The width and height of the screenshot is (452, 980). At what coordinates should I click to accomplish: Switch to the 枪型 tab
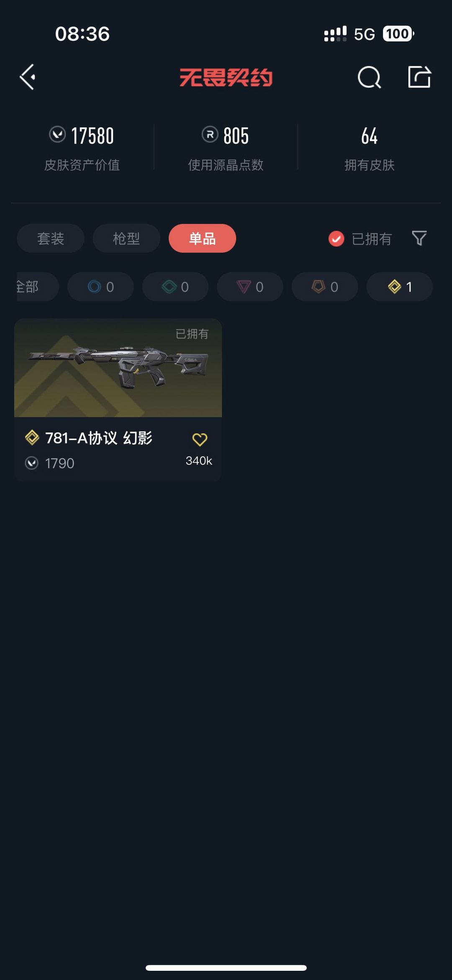pos(126,238)
